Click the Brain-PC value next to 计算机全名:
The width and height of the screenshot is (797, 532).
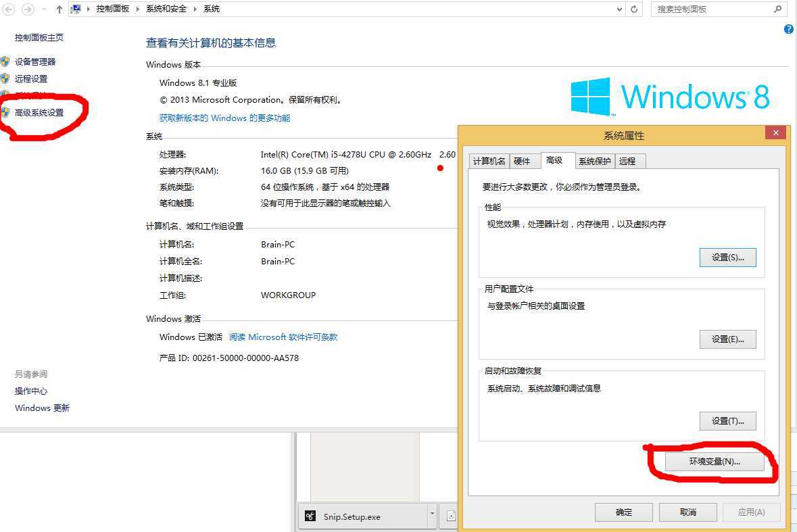[278, 261]
